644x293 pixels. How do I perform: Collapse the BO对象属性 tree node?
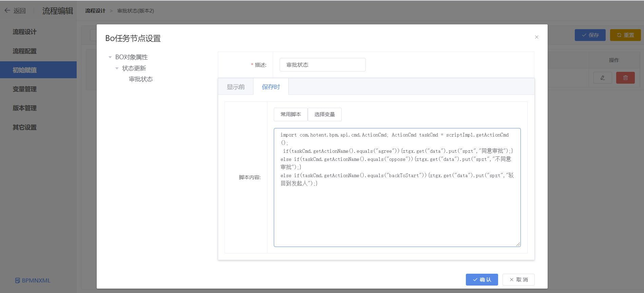(110, 57)
